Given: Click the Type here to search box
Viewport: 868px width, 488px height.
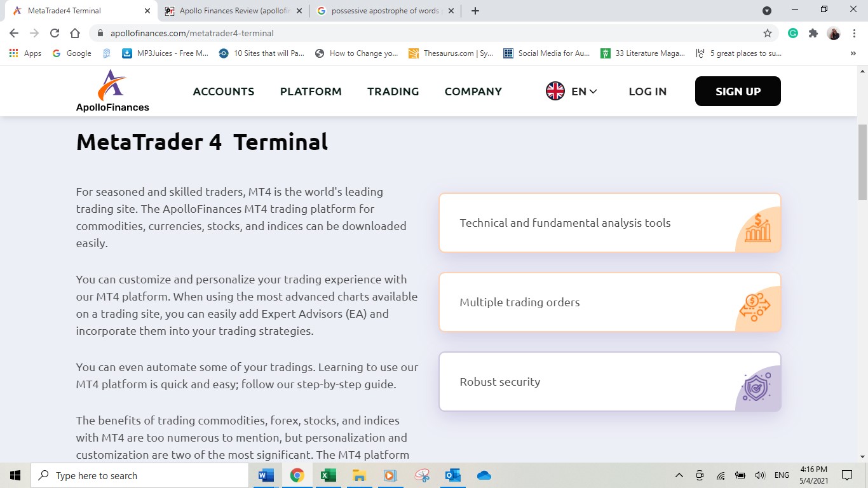Looking at the screenshot, I should [x=140, y=475].
